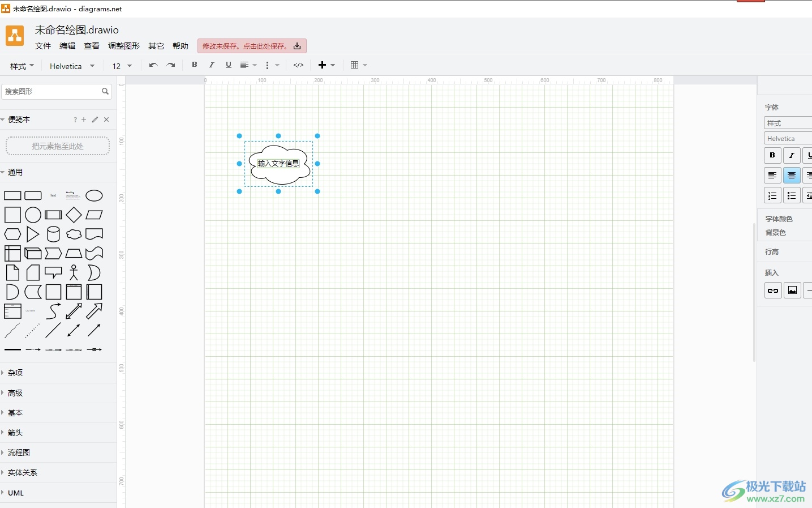The height and width of the screenshot is (508, 812).
Task: Click the scratchpad add plus icon
Action: pyautogui.click(x=84, y=119)
